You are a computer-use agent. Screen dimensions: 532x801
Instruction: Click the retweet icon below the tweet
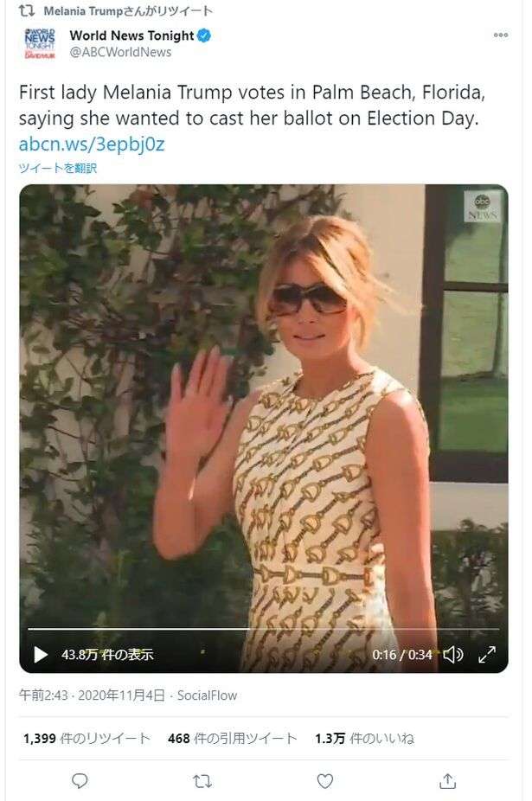pos(202,781)
